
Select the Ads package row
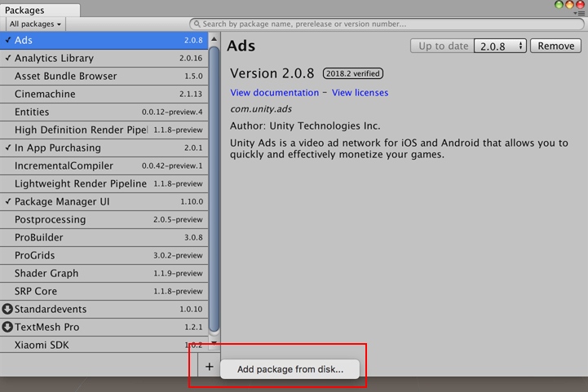click(104, 40)
